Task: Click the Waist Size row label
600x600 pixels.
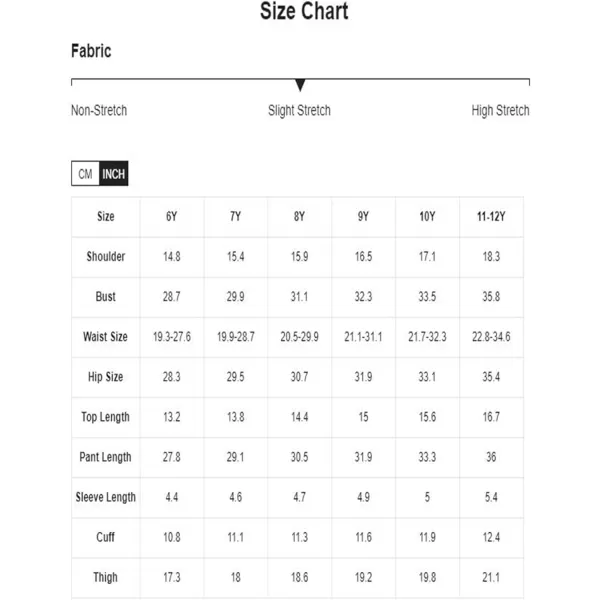Action: coord(106,337)
